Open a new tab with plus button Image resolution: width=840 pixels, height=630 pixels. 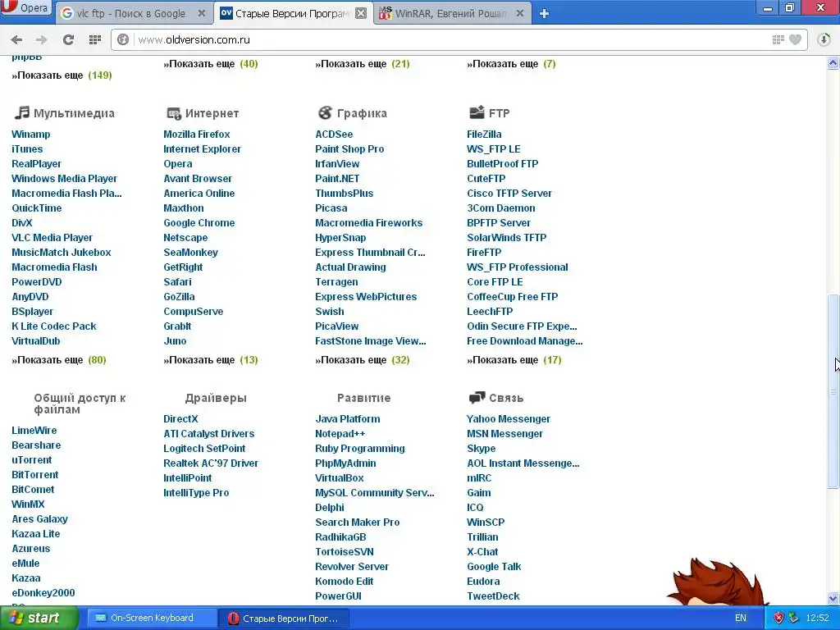[544, 13]
